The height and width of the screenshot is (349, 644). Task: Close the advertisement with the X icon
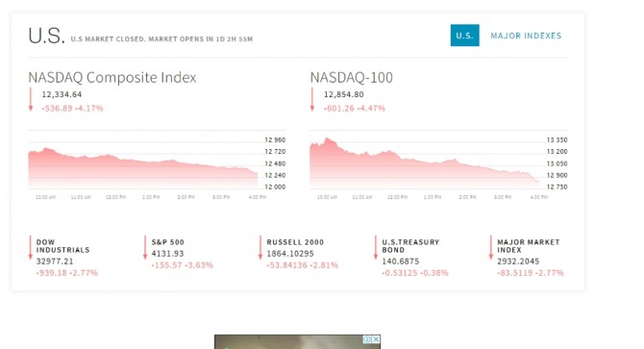point(376,339)
